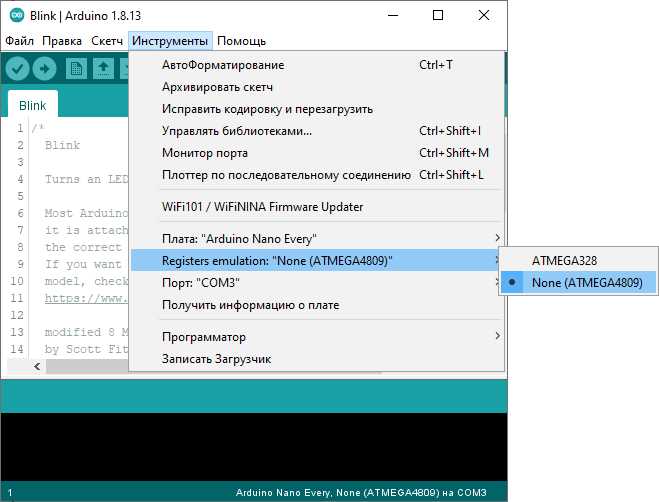The height and width of the screenshot is (502, 659).
Task: Open Монитор порта
Action: coord(316,153)
